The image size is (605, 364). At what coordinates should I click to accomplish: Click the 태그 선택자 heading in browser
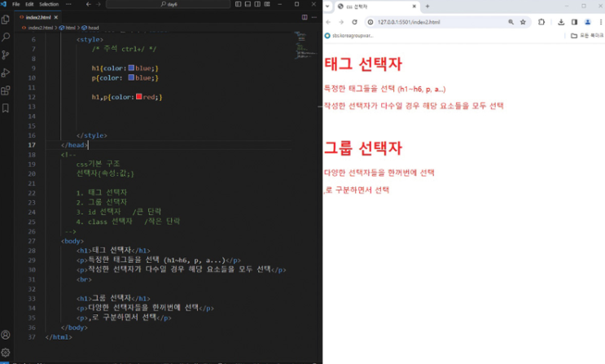tap(363, 64)
